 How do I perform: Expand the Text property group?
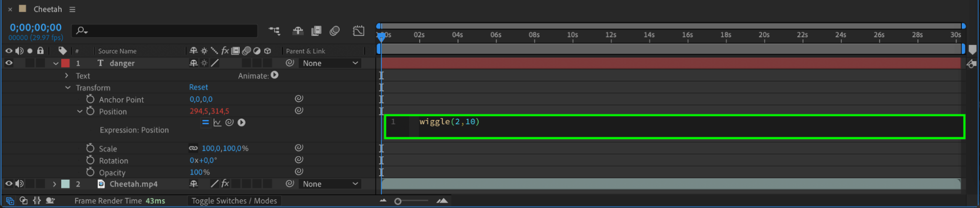pos(67,75)
